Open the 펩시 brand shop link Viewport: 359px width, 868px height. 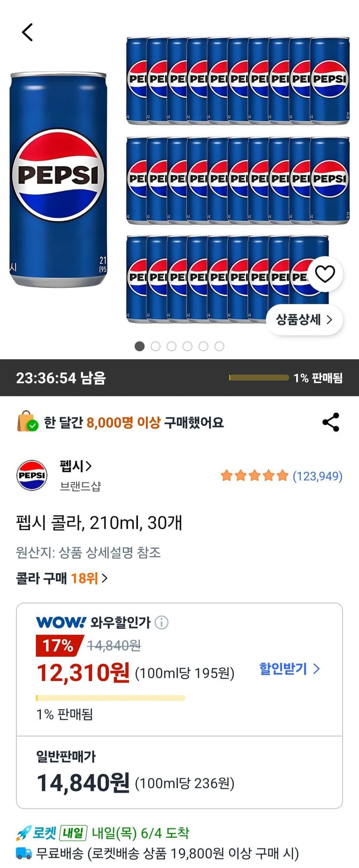[76, 466]
